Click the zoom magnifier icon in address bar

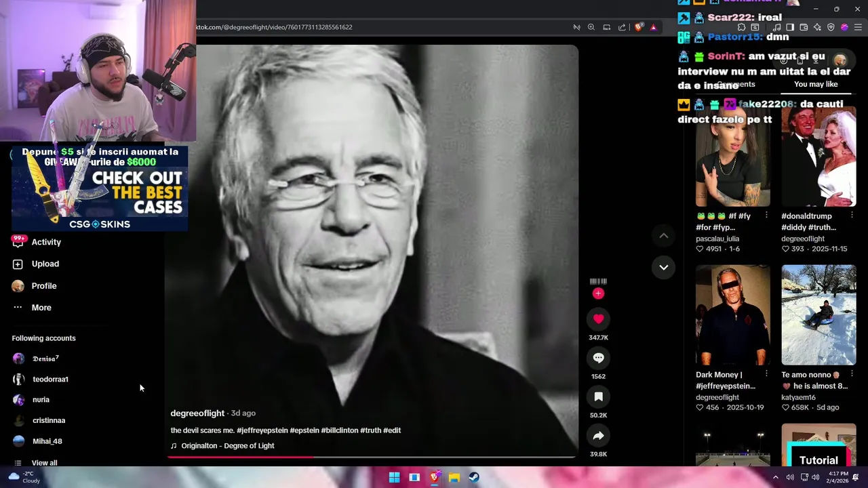pos(591,27)
